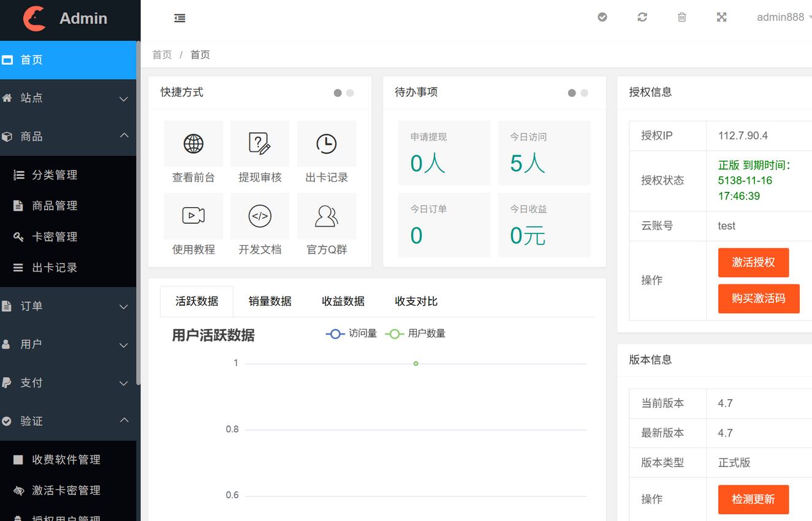This screenshot has width=812, height=521.
Task: Enter fullscreen using the expand icon
Action: click(x=721, y=17)
